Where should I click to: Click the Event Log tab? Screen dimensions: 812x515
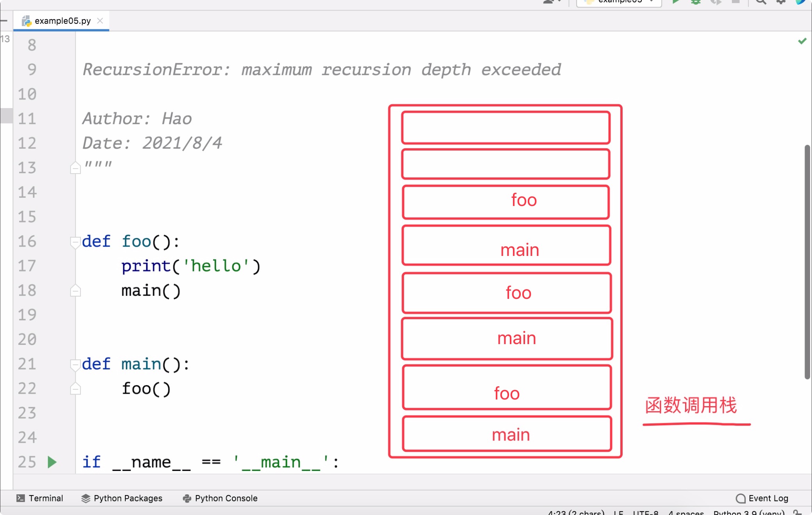764,498
